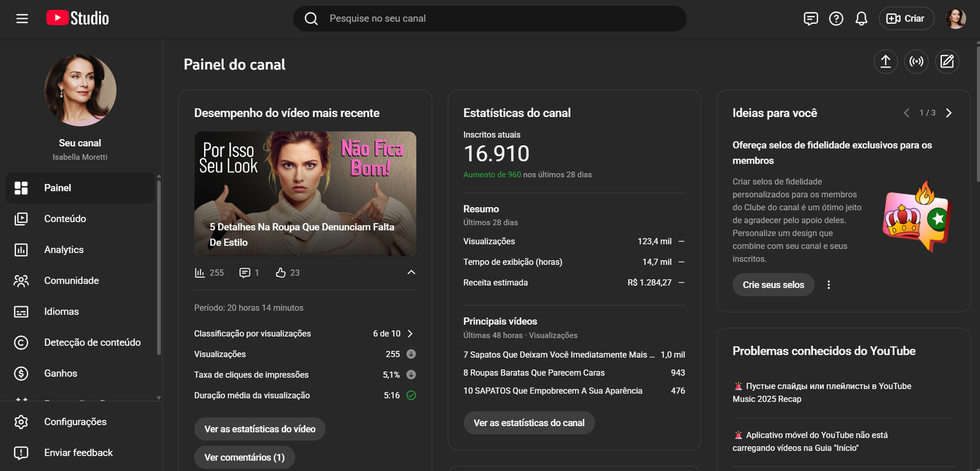Go to next idea card arrow
The height and width of the screenshot is (471, 980).
949,113
